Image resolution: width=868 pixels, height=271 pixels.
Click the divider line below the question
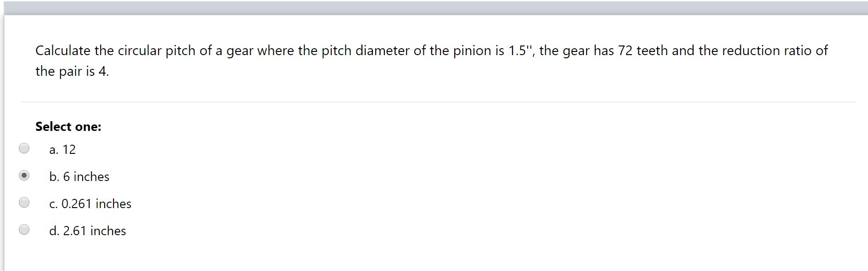click(434, 101)
